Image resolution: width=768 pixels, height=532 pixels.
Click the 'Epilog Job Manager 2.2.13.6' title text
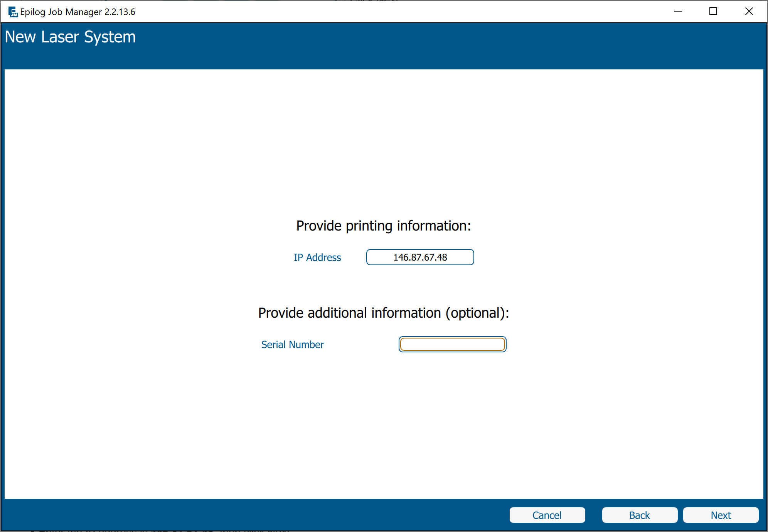(x=77, y=12)
